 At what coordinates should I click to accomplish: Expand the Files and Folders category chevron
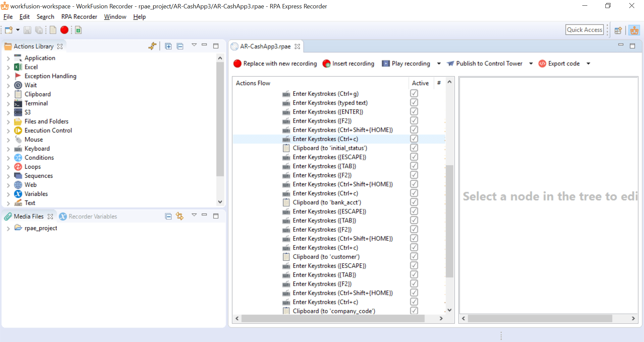[8, 122]
